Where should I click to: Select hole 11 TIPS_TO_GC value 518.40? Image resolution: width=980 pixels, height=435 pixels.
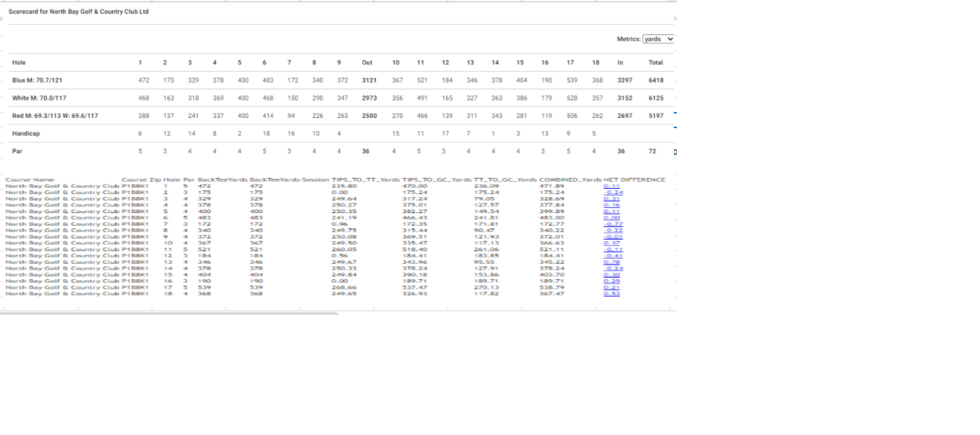point(414,249)
